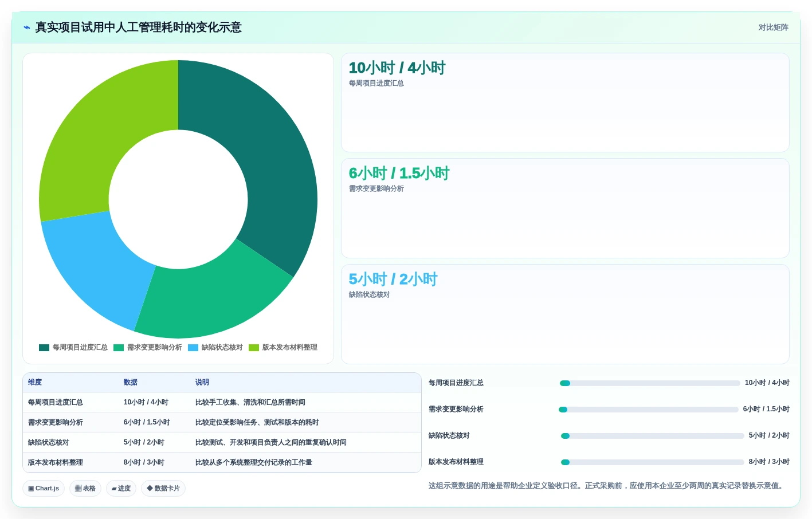Click description 比较从多个系统整理交付记录的工作量
Image resolution: width=812 pixels, height=519 pixels.
pyautogui.click(x=254, y=463)
